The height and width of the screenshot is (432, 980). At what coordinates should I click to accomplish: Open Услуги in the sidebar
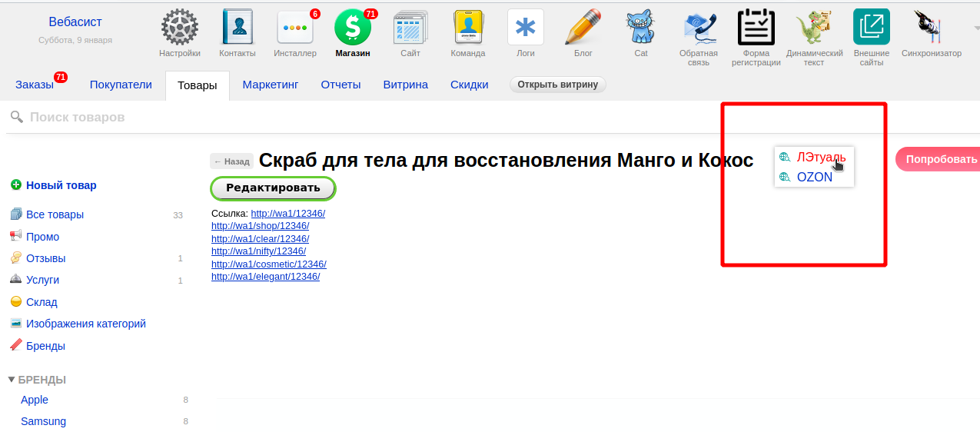42,280
